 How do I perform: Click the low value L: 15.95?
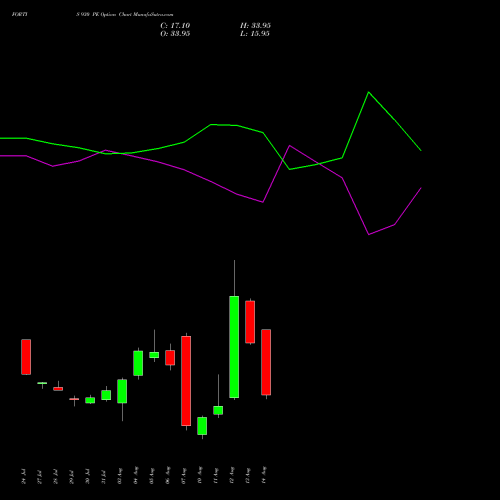(255, 34)
